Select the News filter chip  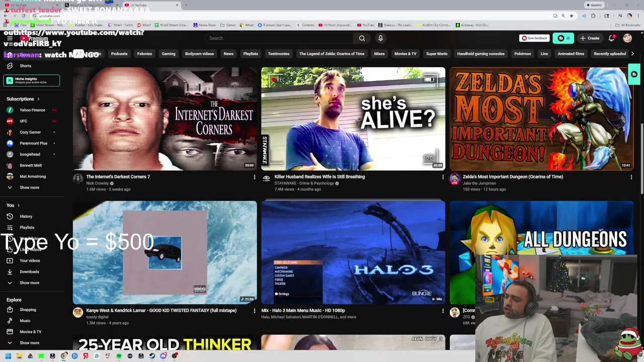pyautogui.click(x=228, y=54)
